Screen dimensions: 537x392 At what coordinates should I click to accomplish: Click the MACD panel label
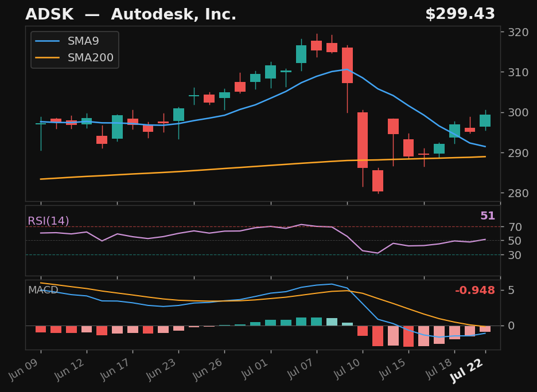click(43, 290)
